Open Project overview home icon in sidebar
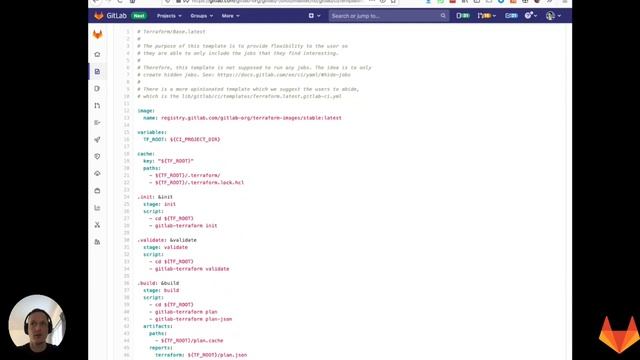 (97, 54)
